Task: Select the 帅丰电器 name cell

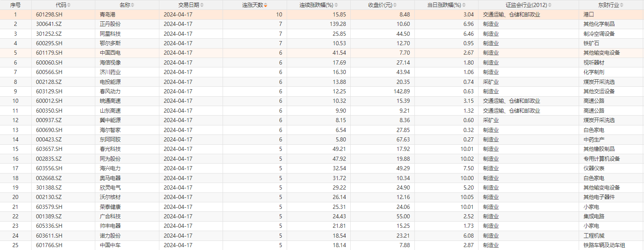Action: 127,227
